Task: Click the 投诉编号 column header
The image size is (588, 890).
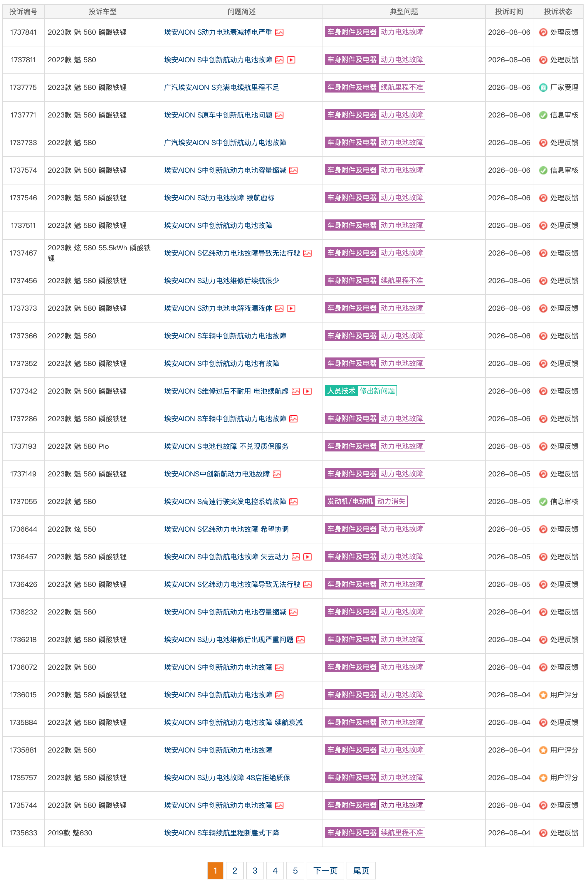Action: (x=23, y=12)
